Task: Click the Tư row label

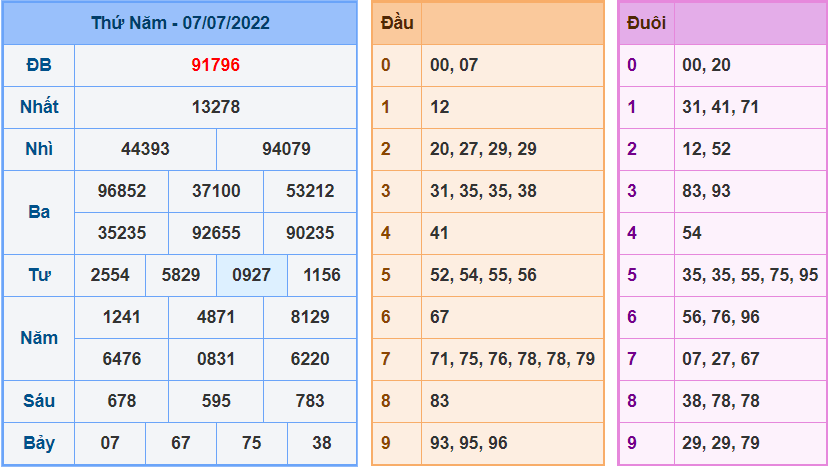Action: coord(39,274)
